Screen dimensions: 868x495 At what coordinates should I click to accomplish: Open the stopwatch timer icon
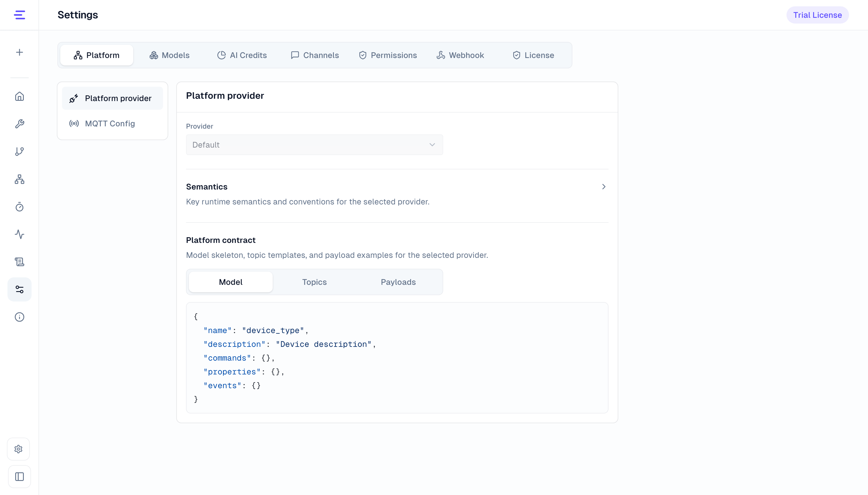[x=19, y=207]
